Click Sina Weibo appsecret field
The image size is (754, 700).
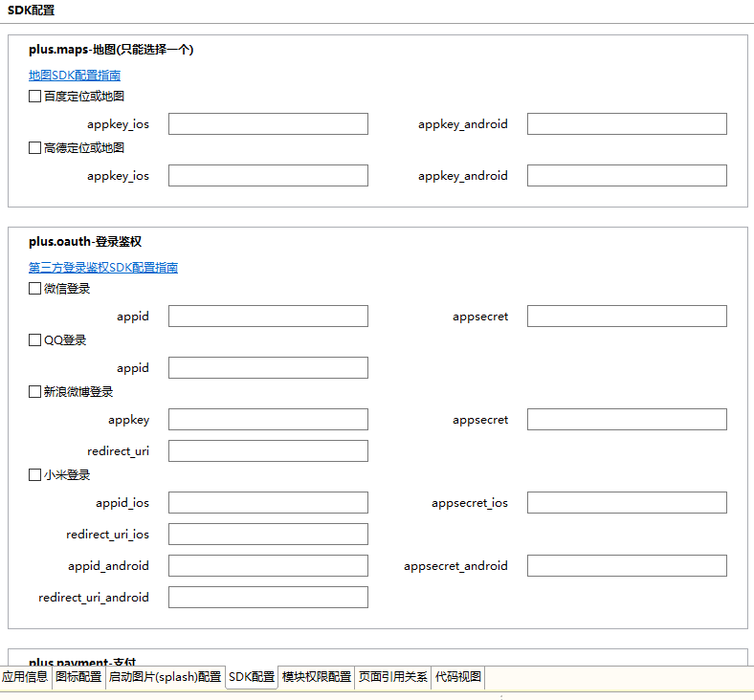627,420
